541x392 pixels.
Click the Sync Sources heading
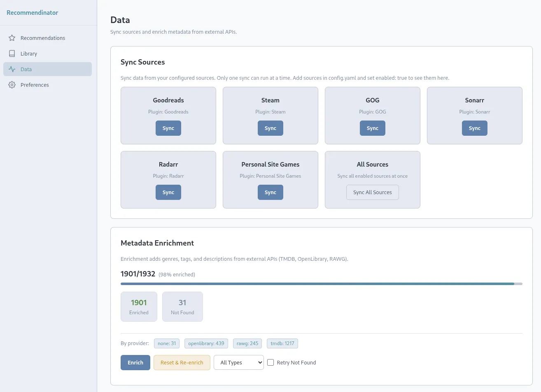[143, 62]
